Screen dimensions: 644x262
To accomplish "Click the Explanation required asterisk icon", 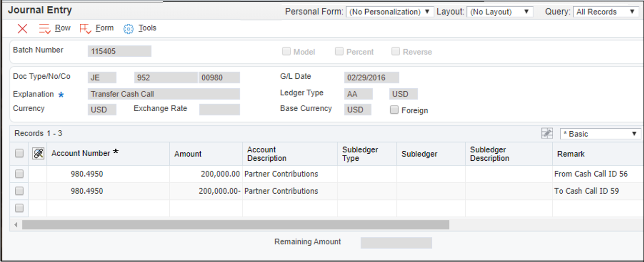I will [61, 95].
